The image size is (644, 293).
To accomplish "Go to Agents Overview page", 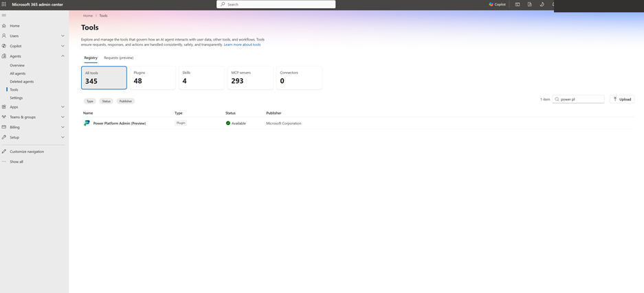I will [x=17, y=65].
